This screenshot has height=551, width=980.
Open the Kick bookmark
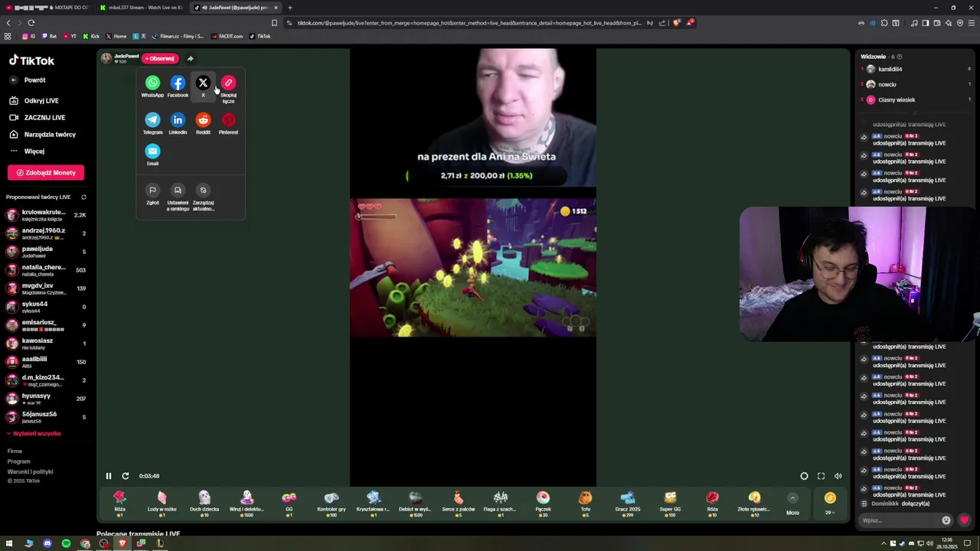click(x=91, y=36)
